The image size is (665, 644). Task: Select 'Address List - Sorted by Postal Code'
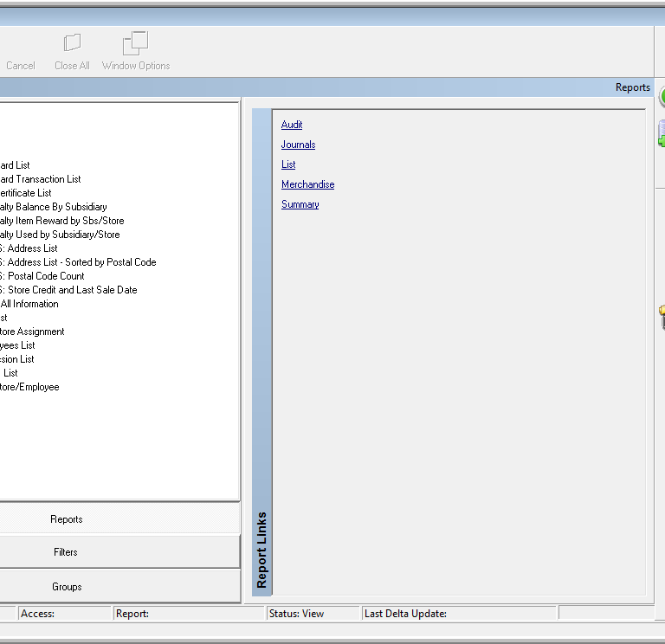point(82,262)
